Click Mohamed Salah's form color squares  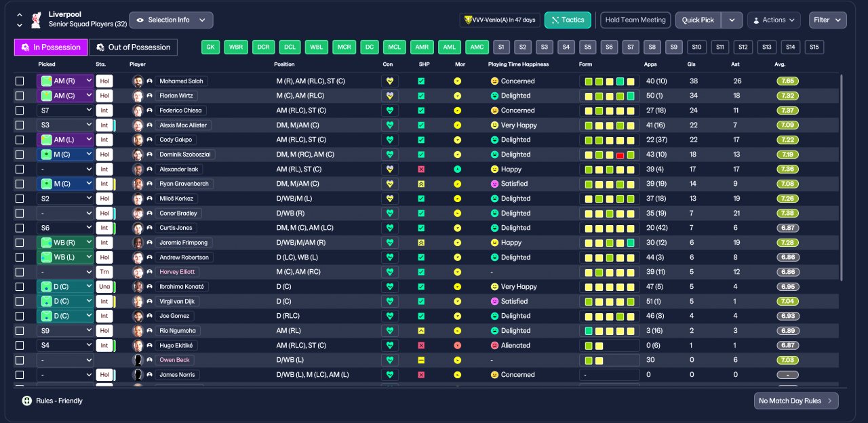(x=609, y=81)
